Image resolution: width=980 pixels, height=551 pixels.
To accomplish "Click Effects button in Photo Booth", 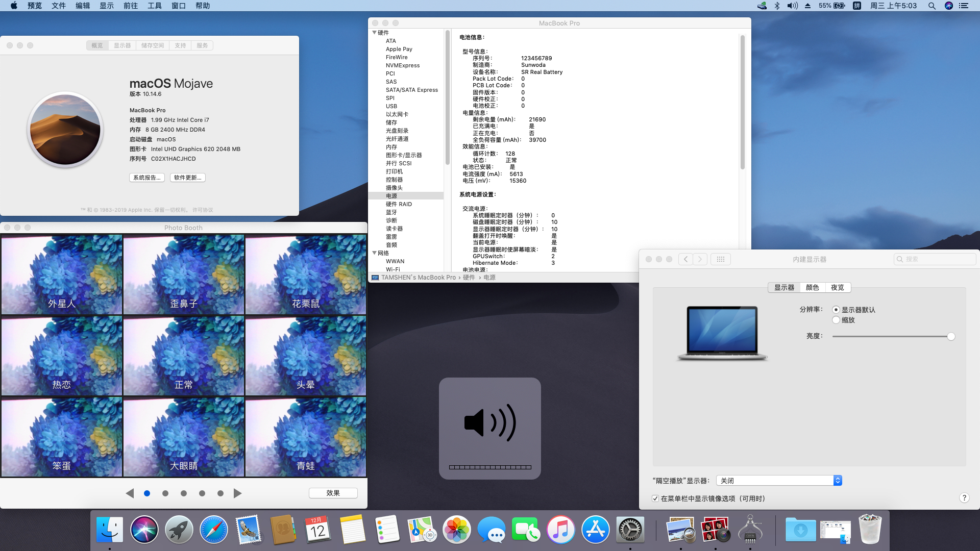I will pyautogui.click(x=333, y=493).
